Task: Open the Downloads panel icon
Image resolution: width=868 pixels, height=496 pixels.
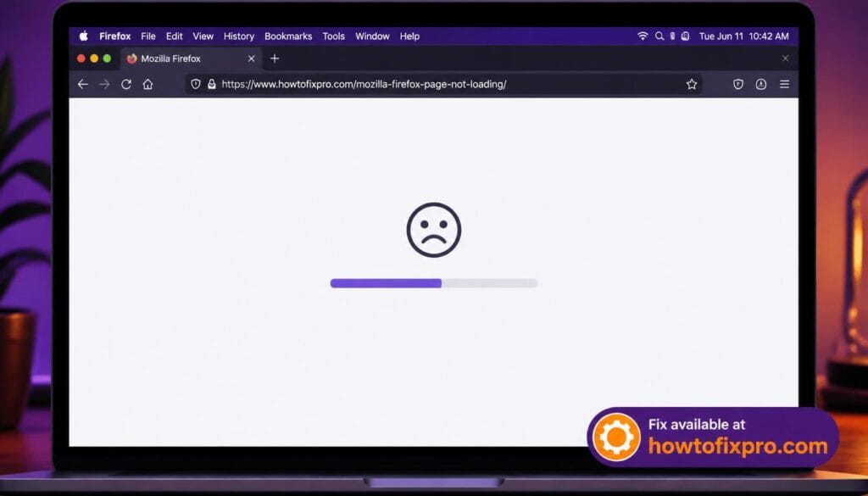Action: (761, 84)
